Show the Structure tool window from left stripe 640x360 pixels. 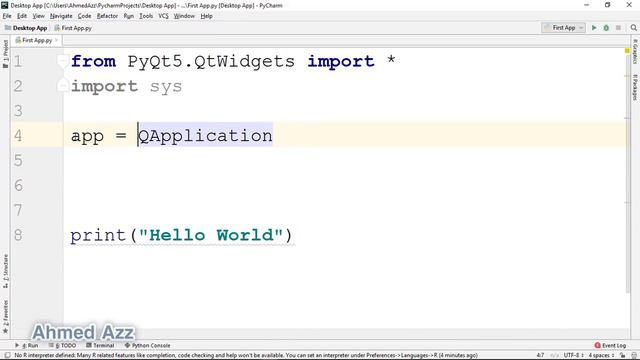point(5,271)
